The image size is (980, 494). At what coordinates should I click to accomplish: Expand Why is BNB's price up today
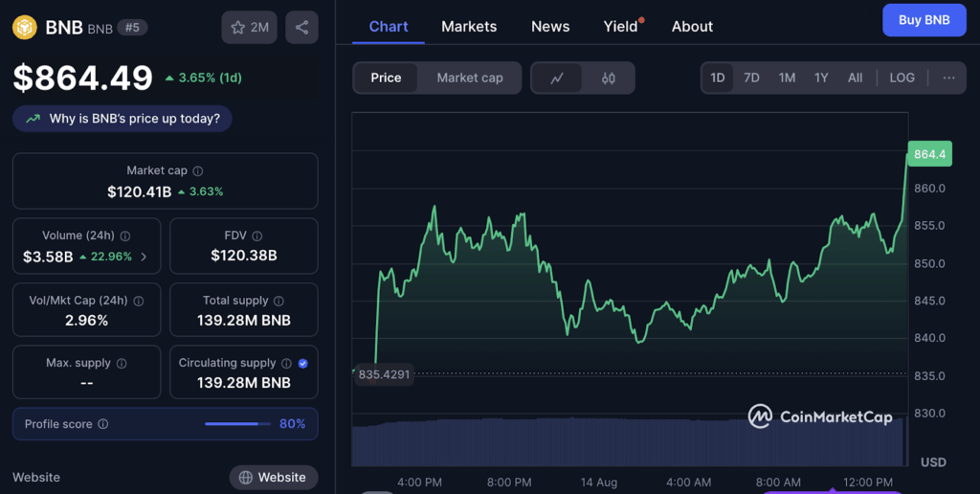[x=122, y=119]
